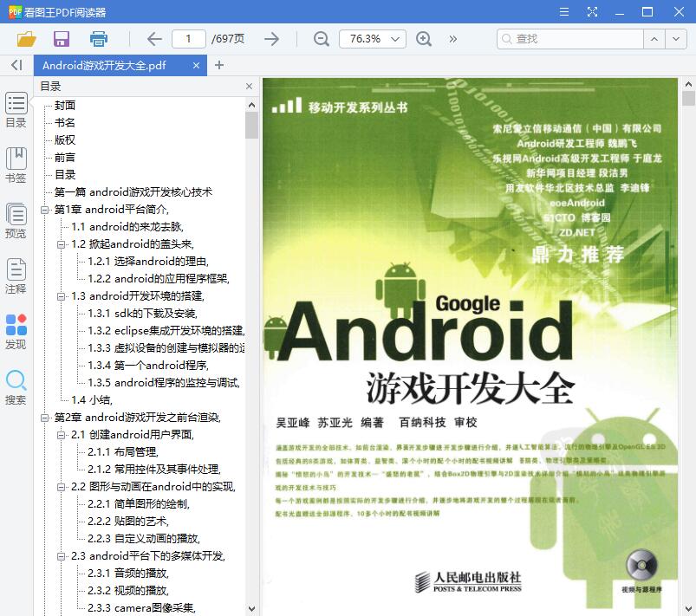This screenshot has width=696, height=616.
Task: Print the Android游戏开发大全 document
Action: 98,39
